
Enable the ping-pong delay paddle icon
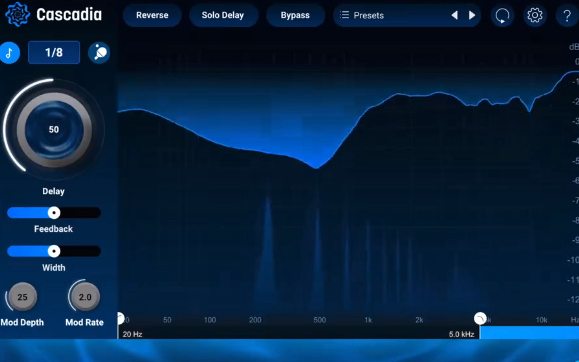click(99, 53)
